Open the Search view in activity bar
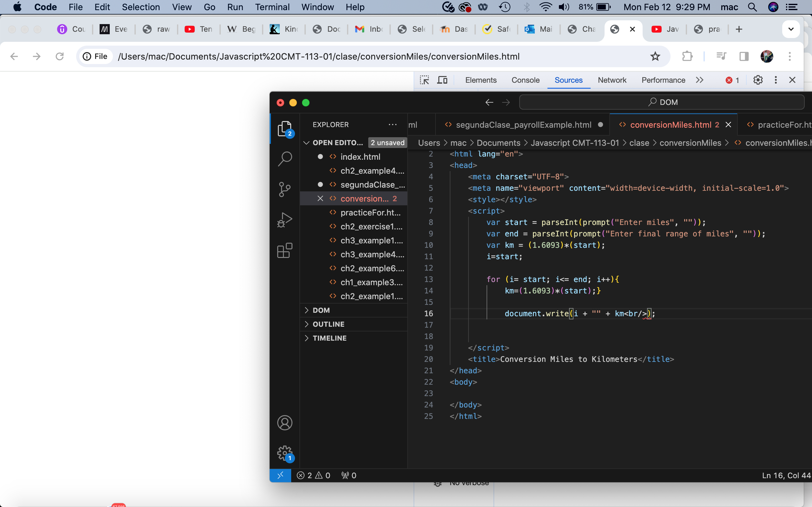The height and width of the screenshot is (507, 812). (x=285, y=159)
